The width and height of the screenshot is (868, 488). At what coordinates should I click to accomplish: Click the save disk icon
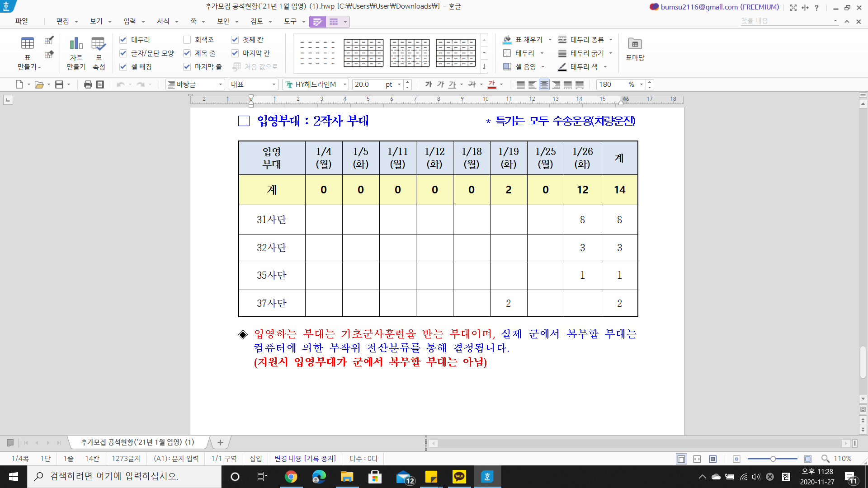[x=59, y=84]
